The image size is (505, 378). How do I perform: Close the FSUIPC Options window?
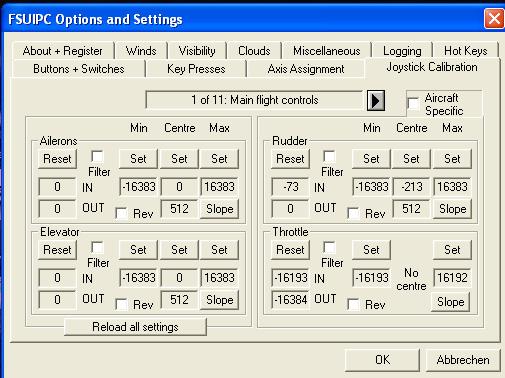click(x=494, y=19)
